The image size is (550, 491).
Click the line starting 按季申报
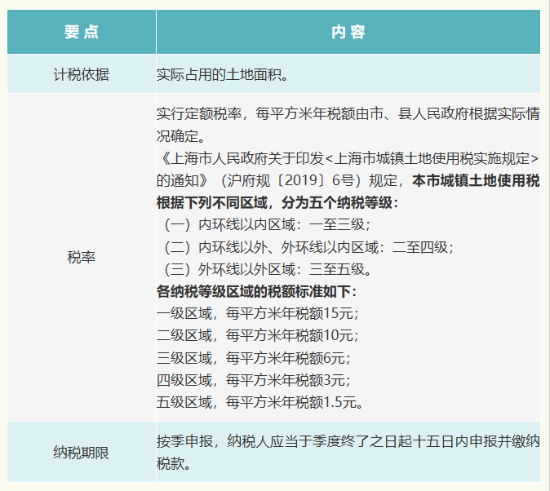click(x=348, y=441)
